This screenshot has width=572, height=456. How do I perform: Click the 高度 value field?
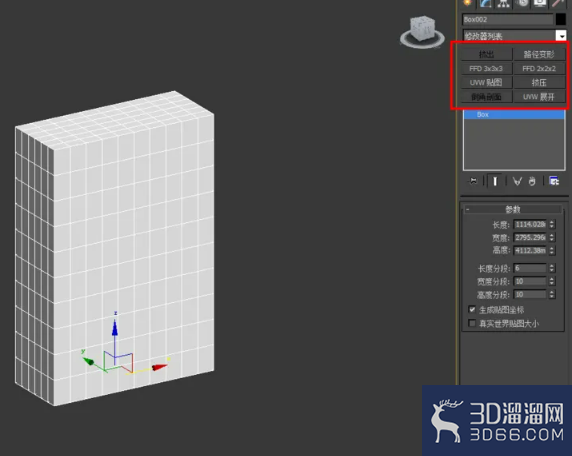530,250
